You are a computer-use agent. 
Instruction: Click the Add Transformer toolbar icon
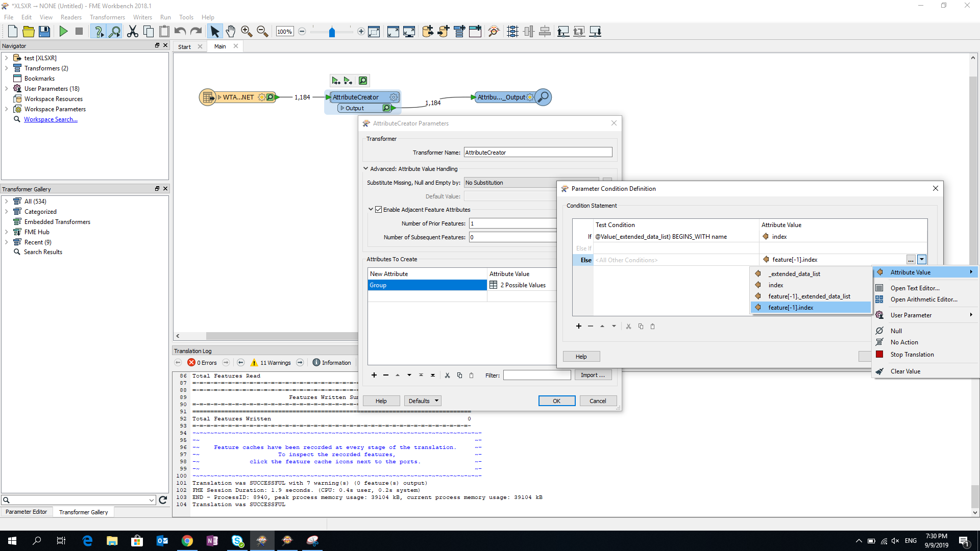pos(459,32)
